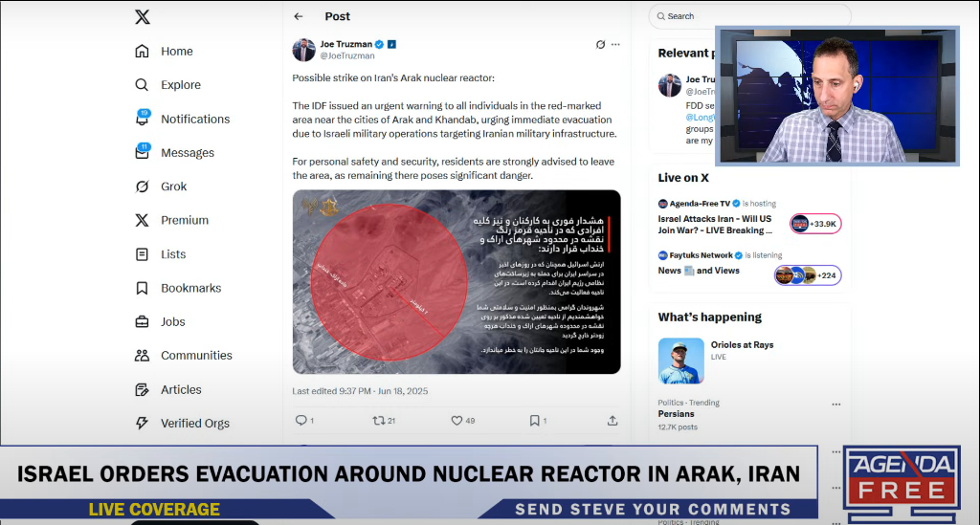This screenshot has width=980, height=525.
Task: Click the repost icon with 21 reposts
Action: (379, 421)
